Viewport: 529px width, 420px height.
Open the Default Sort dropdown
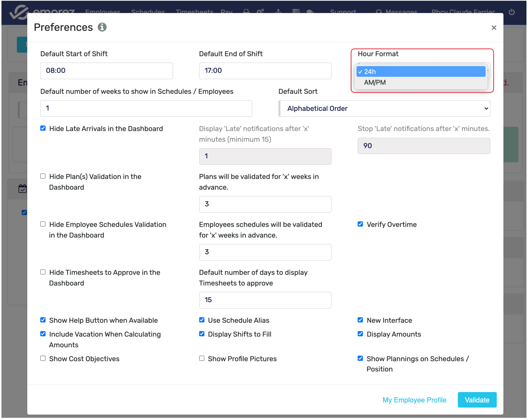tap(384, 108)
